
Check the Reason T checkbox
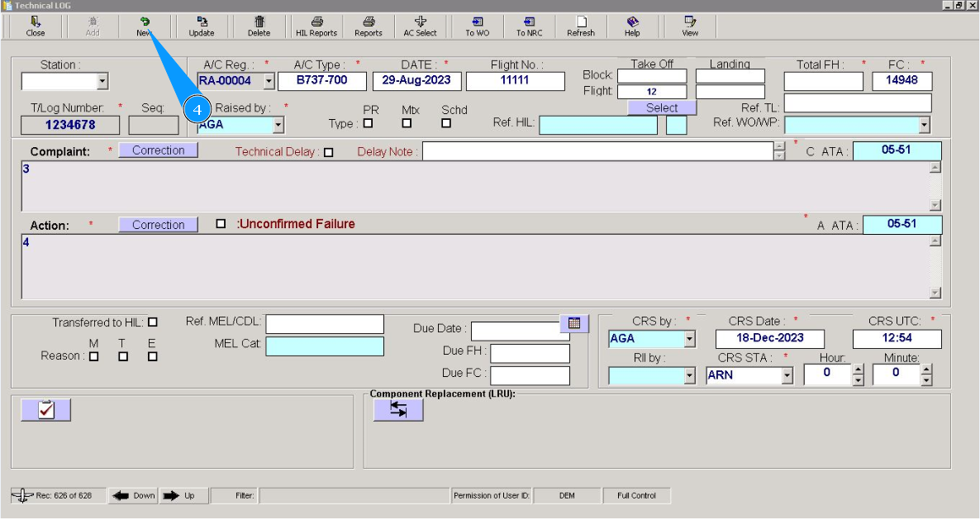tap(123, 356)
